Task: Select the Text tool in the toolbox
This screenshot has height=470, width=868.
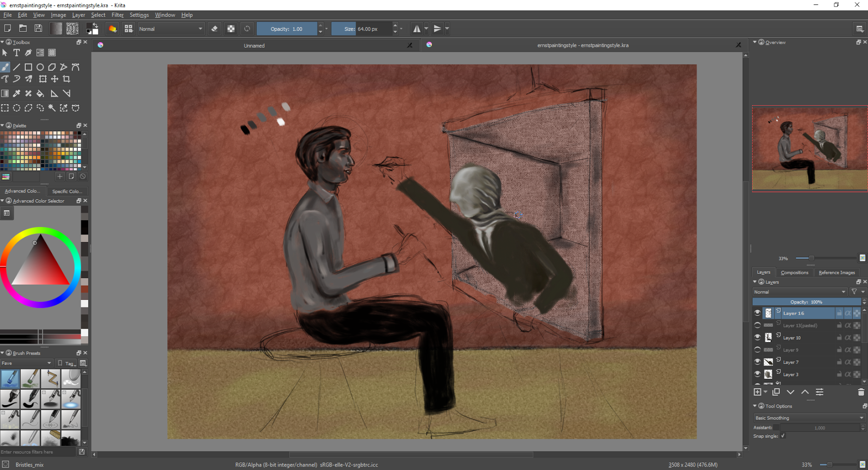Action: tap(16, 53)
